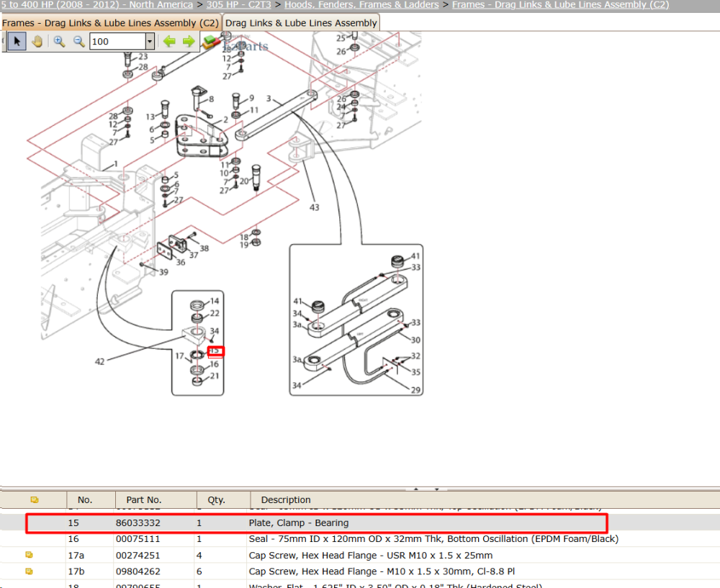Screen dimensions: 720x588
Task: Click callout 29 in the lube line inset
Action: pyautogui.click(x=415, y=390)
